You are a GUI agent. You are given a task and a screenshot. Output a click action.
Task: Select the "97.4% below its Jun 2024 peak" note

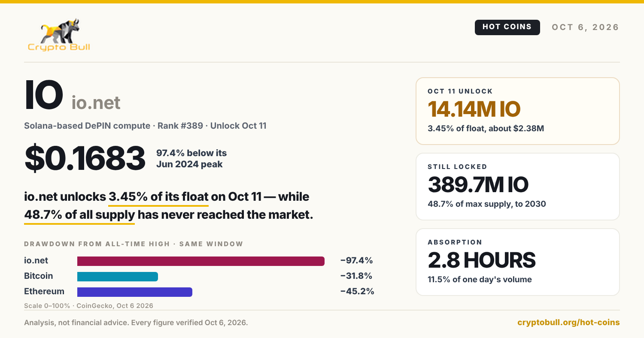(x=191, y=158)
